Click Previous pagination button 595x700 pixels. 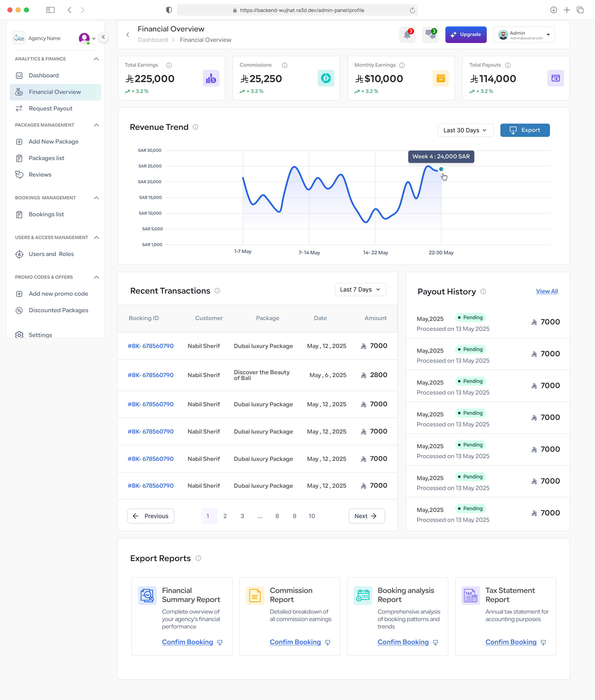[x=151, y=516]
